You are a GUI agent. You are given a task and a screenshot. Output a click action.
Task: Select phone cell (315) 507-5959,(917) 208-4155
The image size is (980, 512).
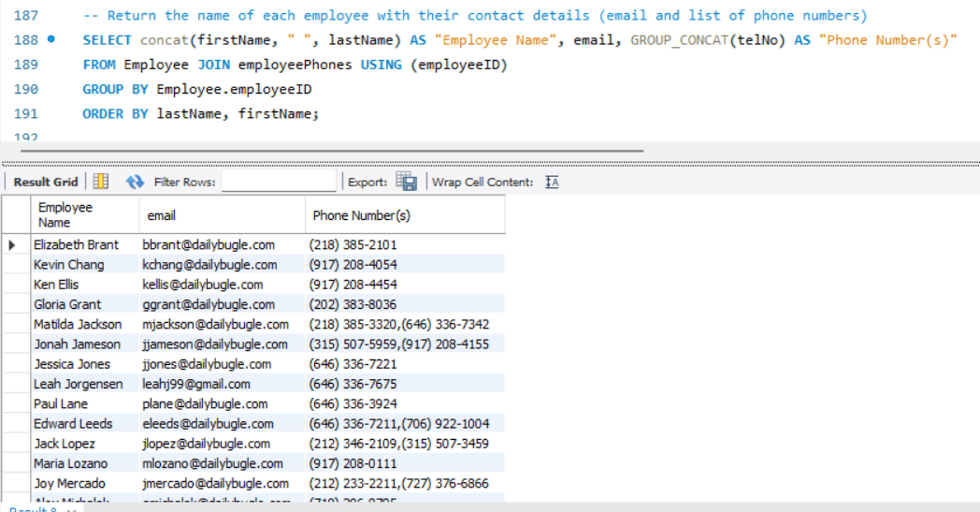(x=405, y=344)
